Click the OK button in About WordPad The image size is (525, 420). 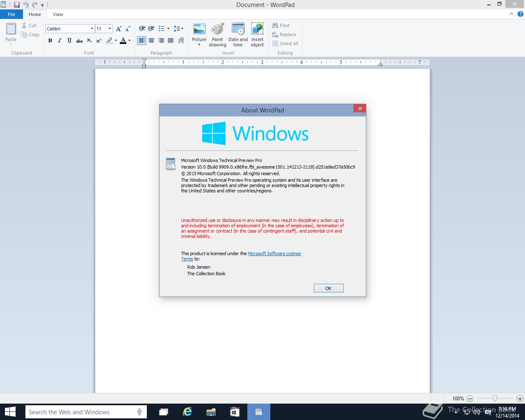click(329, 288)
